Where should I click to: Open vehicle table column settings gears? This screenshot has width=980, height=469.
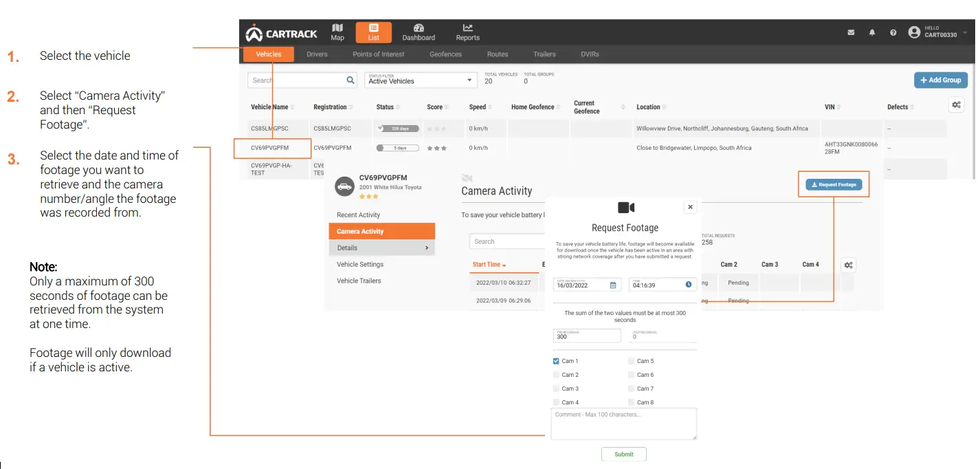956,105
